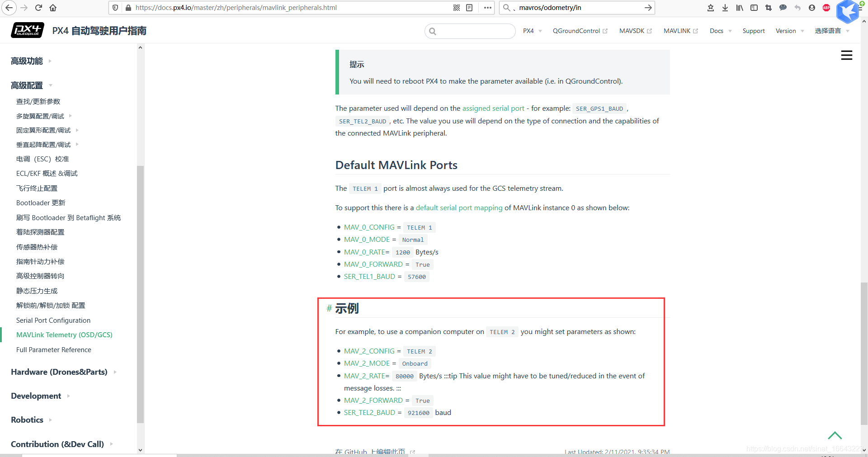Image resolution: width=868 pixels, height=457 pixels.
Task: Expand 固定翼形配置/调试 sidebar item
Action: pos(47,130)
